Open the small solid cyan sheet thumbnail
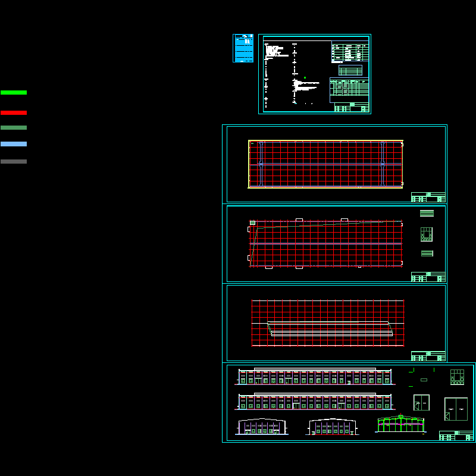 243,48
